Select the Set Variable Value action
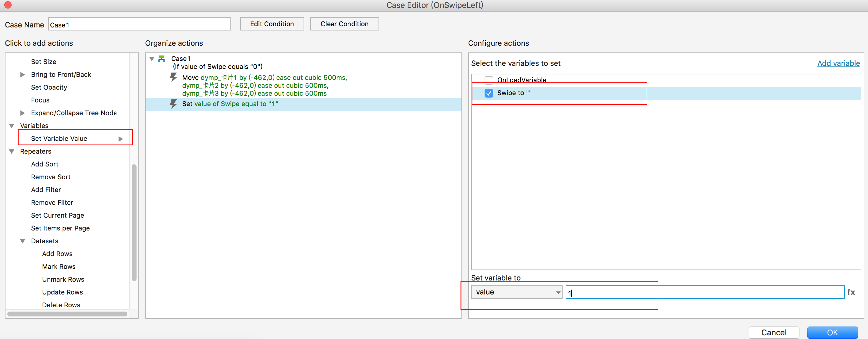The image size is (868, 339). (x=59, y=138)
